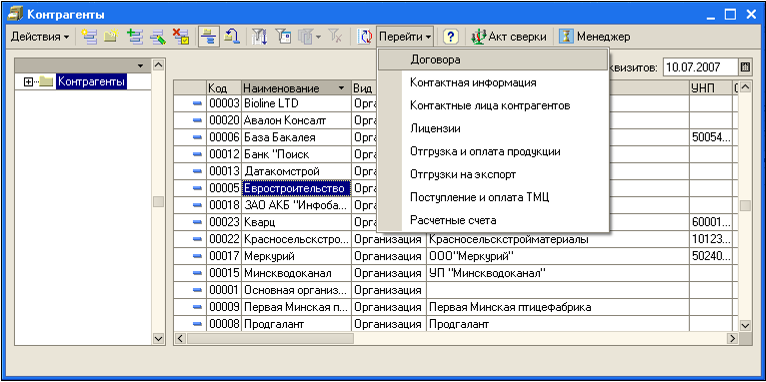Click horizontal scrollbar left arrow of table
Image resolution: width=766 pixels, height=382 pixels.
coord(180,338)
